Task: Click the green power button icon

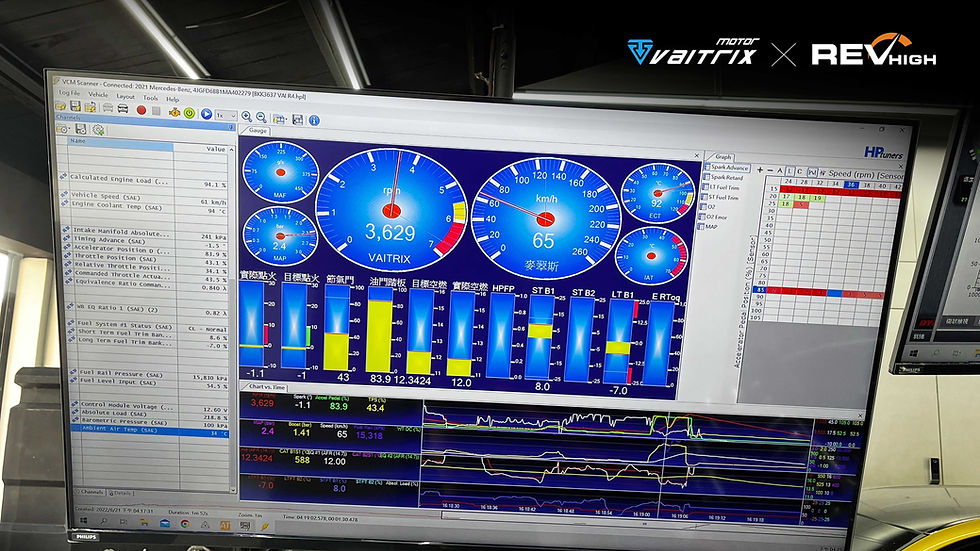Action: click(189, 113)
